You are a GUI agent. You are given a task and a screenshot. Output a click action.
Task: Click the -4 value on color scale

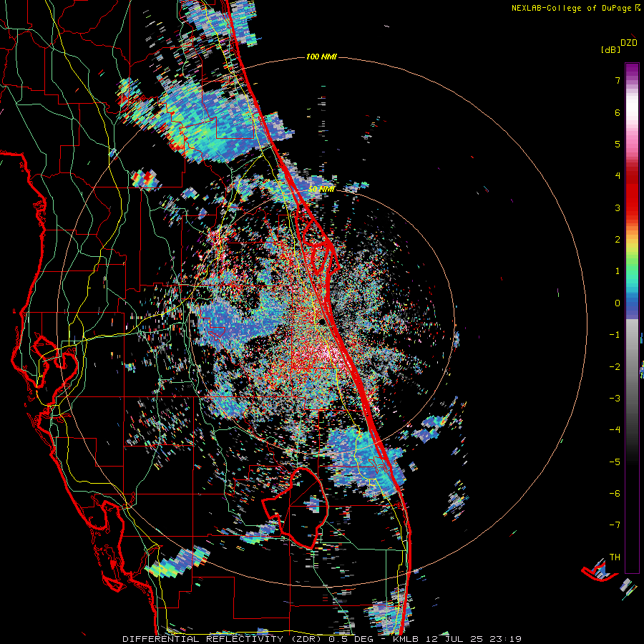pos(615,430)
